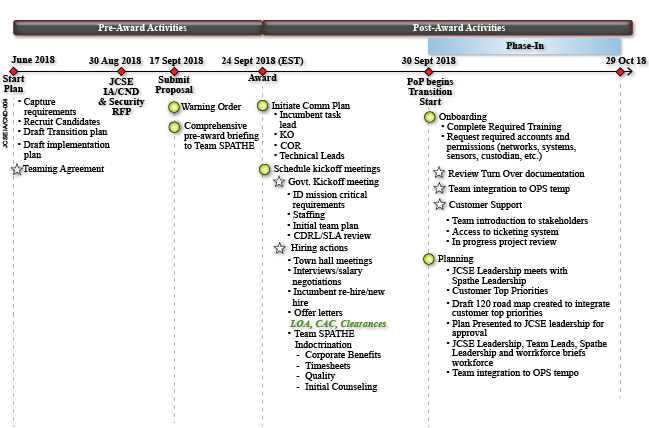Click the blue Phase-In bar

[524, 46]
